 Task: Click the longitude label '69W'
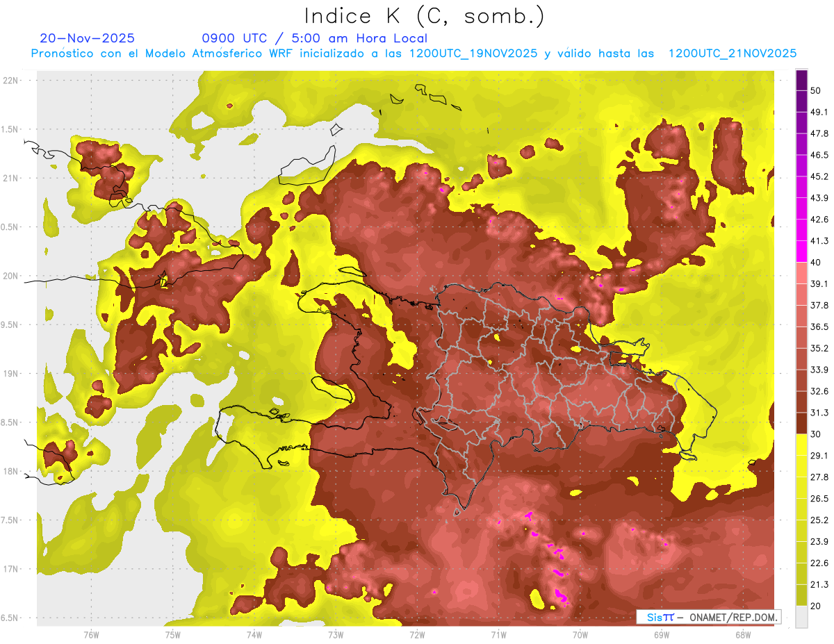tap(662, 635)
